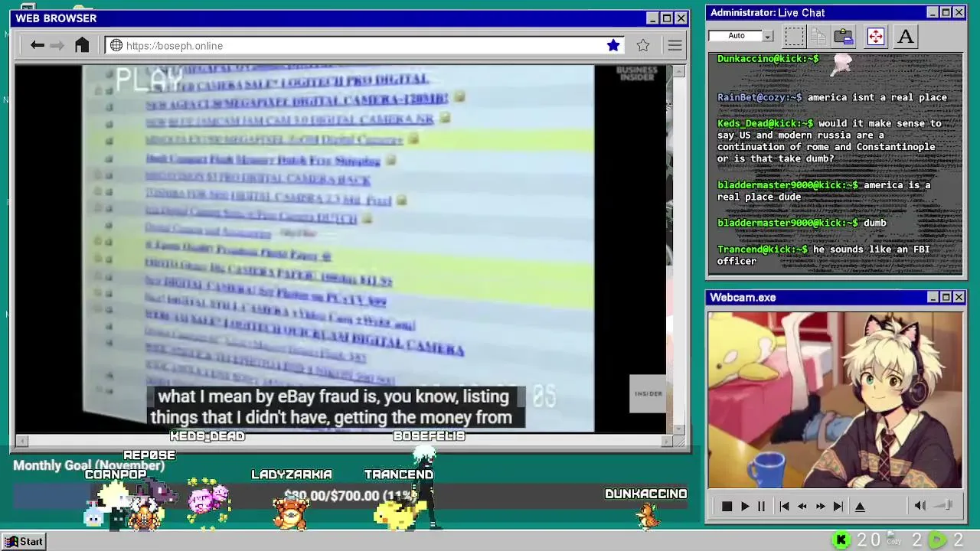Click the browser horizontal scrollbar left arrow
This screenshot has width=980, height=551.
click(x=21, y=441)
